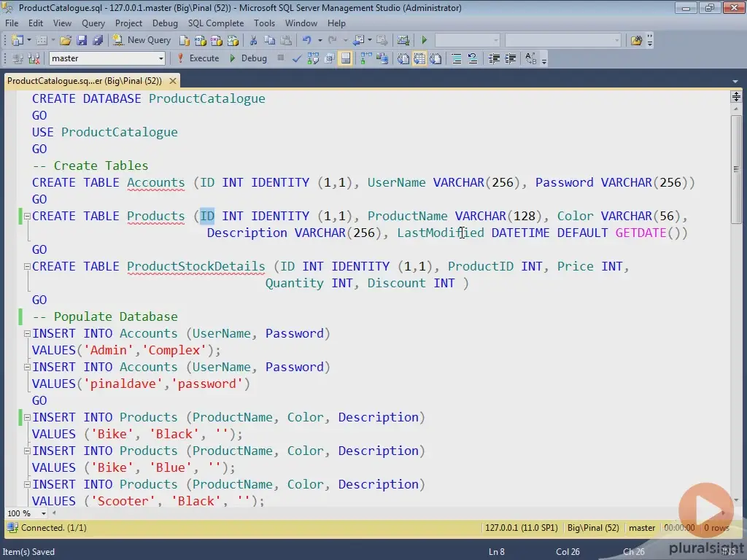The height and width of the screenshot is (560, 747).
Task: Click the editor split handle above the scrollbar
Action: pyautogui.click(x=736, y=97)
